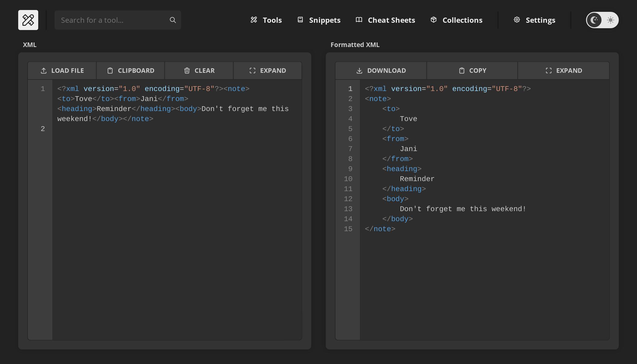Click the download arrow icon
The width and height of the screenshot is (637, 364).
point(359,71)
